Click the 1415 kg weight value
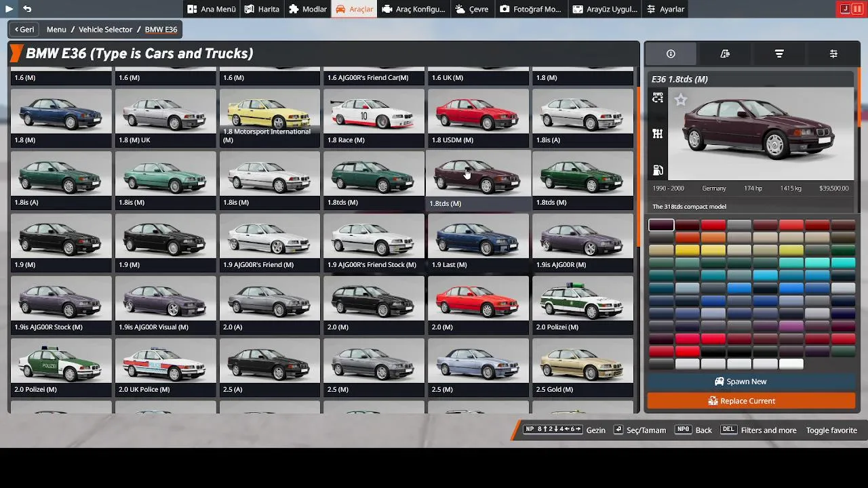The height and width of the screenshot is (488, 868). (x=791, y=188)
